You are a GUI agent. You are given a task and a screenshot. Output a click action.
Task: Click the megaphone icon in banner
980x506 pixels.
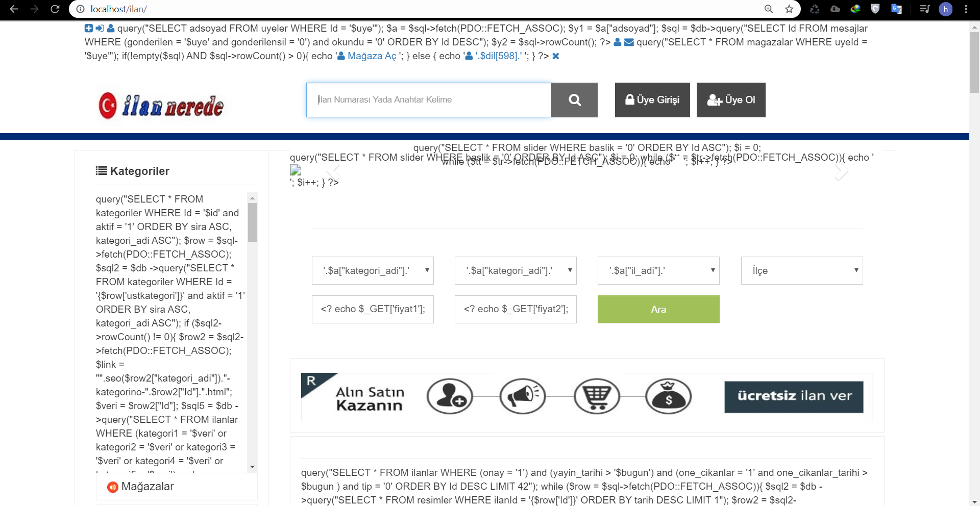(x=522, y=396)
